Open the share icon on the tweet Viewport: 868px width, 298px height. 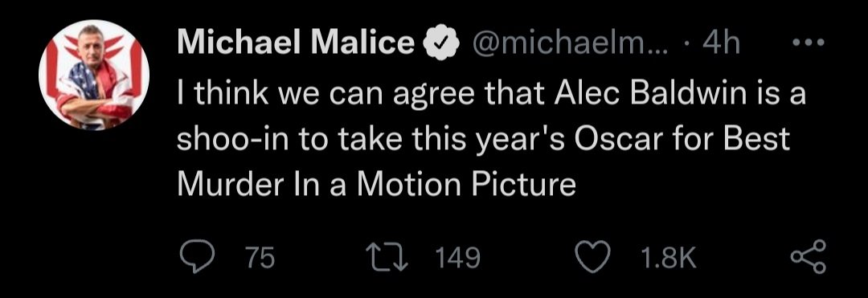coord(809,258)
